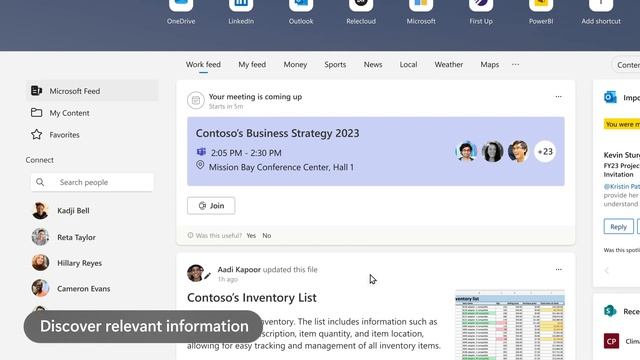Image resolution: width=640 pixels, height=360 pixels.
Task: Click the location pin for Mission Bay Conference Center
Action: click(x=200, y=165)
